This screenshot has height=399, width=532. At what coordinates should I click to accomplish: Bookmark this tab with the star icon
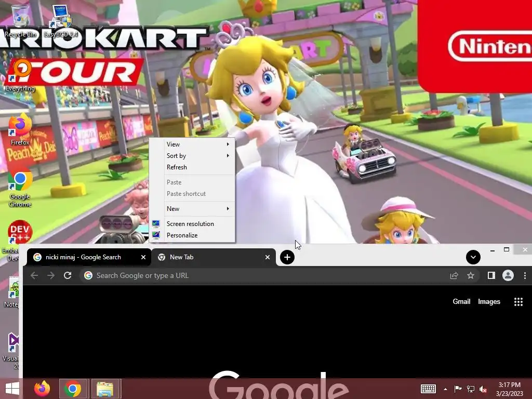471,275
